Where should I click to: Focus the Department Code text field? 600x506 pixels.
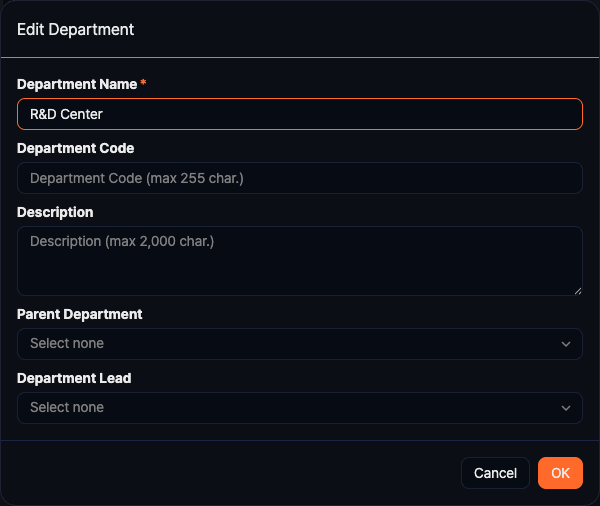click(300, 178)
